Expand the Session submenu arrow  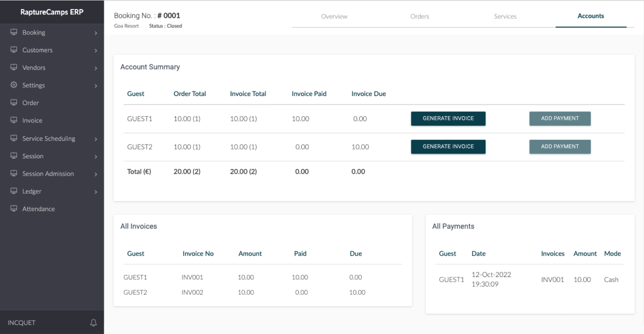(96, 156)
